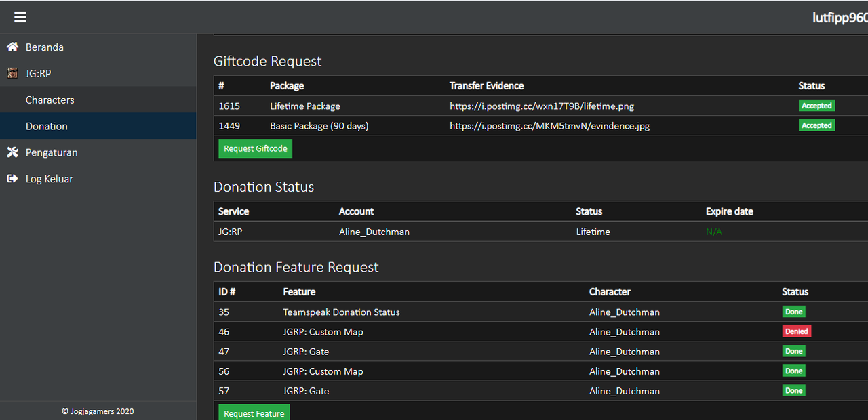Screen dimensions: 868x420
Task: Click the Expire date column header
Action: tap(730, 211)
